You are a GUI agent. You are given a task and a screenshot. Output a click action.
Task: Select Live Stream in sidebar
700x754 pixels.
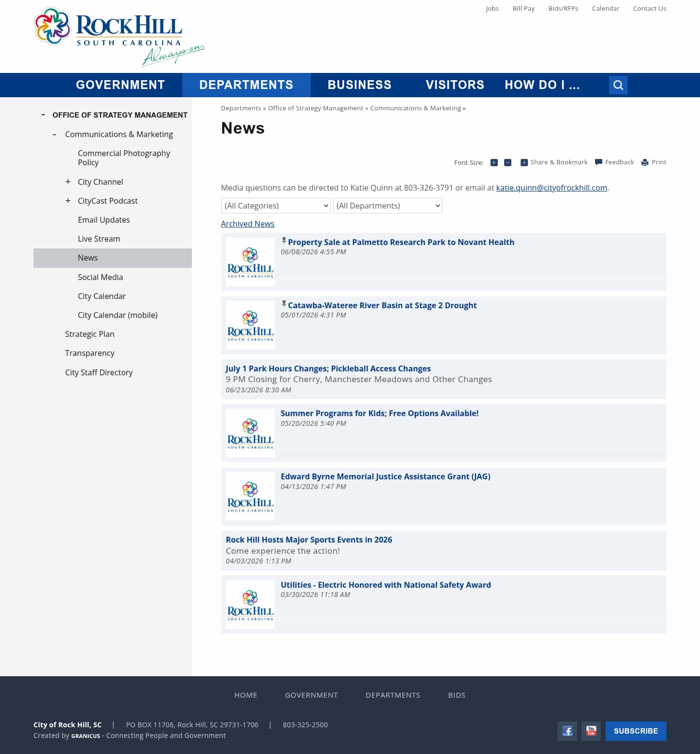99,239
